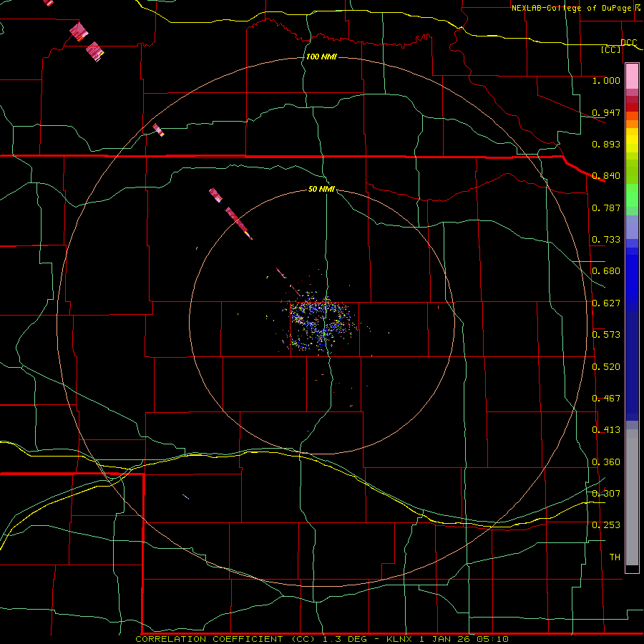This screenshot has width=644, height=644.
Task: Select the 0.680 scale value
Action: pos(606,271)
